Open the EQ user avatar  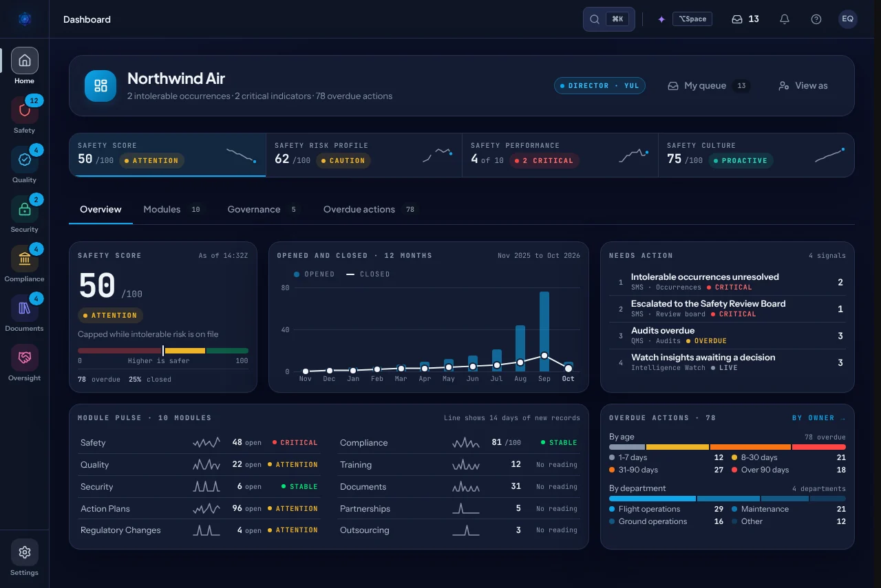(848, 19)
